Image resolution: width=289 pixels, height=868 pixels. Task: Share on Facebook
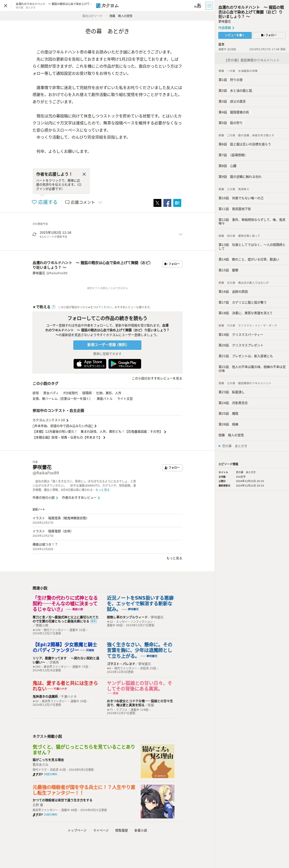(x=167, y=203)
